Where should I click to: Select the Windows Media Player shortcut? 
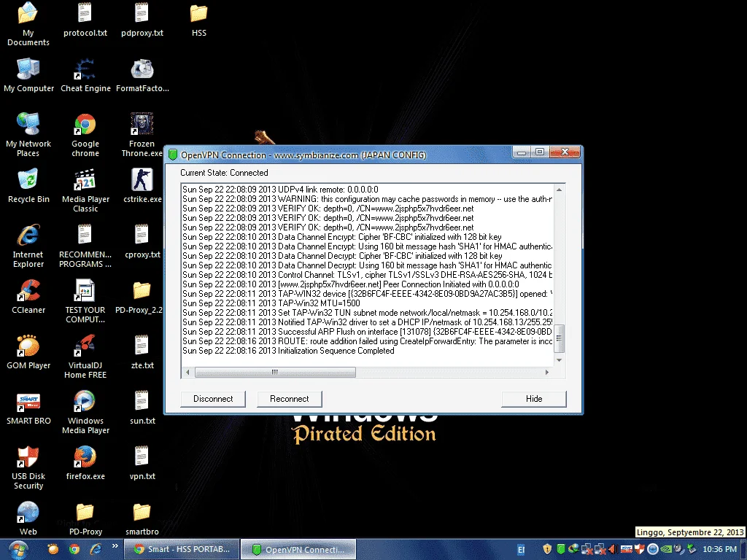tap(85, 412)
